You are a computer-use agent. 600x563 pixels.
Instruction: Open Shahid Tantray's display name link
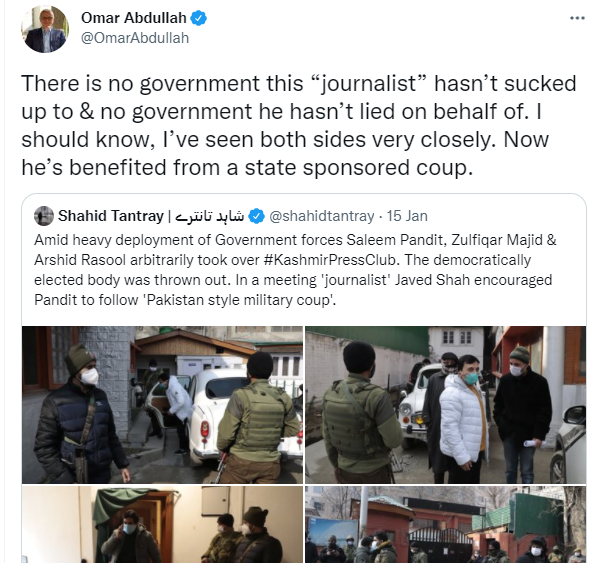tap(111, 216)
